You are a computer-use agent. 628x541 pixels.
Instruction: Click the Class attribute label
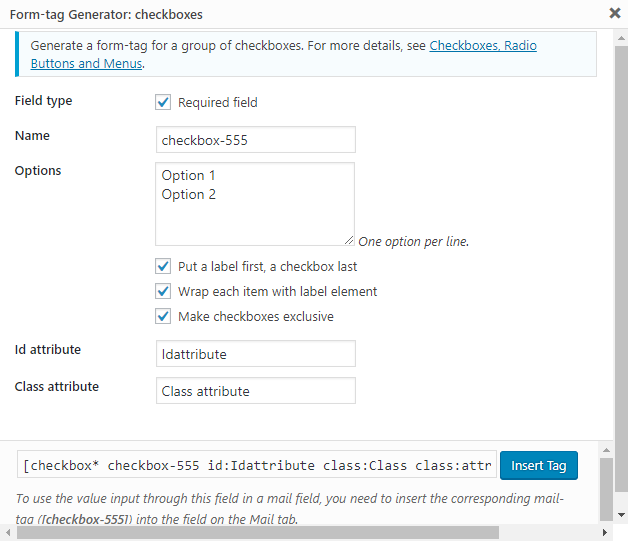[x=57, y=387]
